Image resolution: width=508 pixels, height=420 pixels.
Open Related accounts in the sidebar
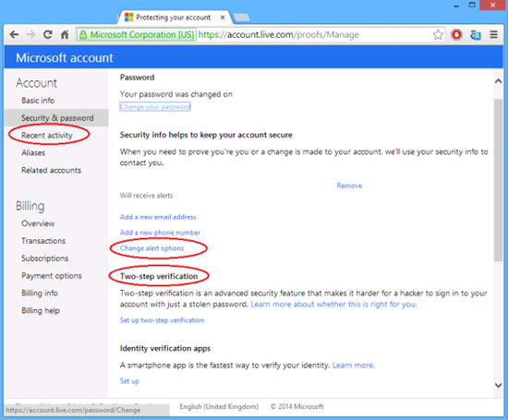pyautogui.click(x=51, y=171)
